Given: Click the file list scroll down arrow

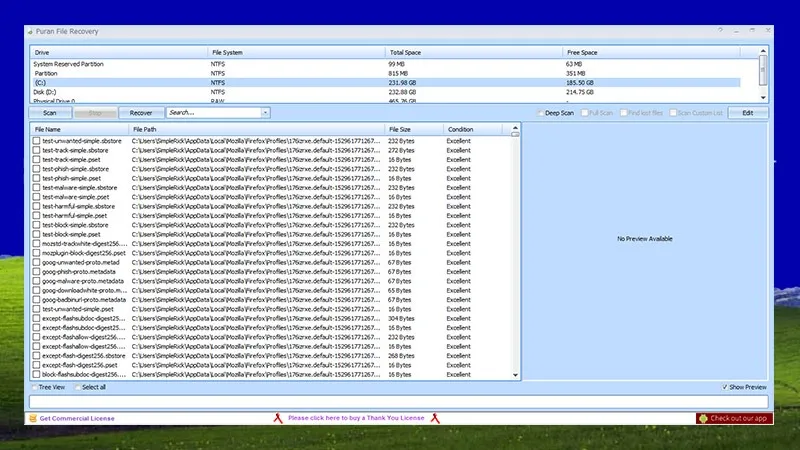Looking at the screenshot, I should (515, 375).
